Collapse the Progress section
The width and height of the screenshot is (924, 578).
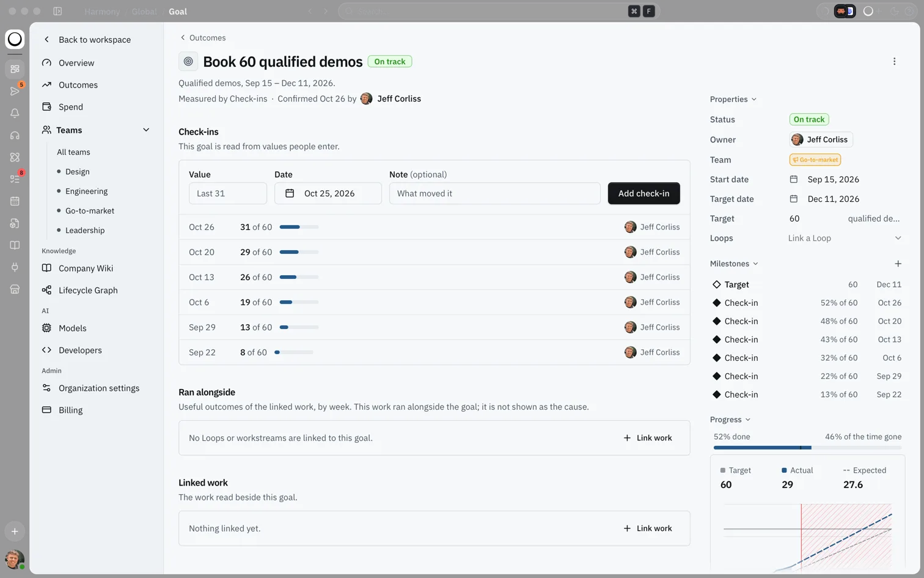coord(730,420)
